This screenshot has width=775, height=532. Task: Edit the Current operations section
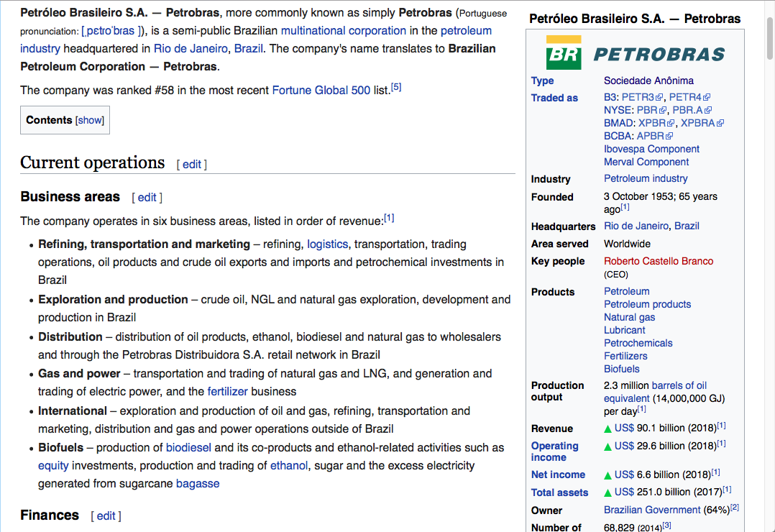(192, 165)
